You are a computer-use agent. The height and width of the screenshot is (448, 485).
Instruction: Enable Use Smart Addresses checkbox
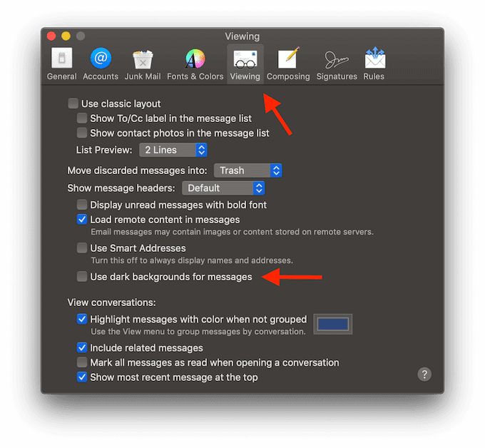tap(82, 248)
